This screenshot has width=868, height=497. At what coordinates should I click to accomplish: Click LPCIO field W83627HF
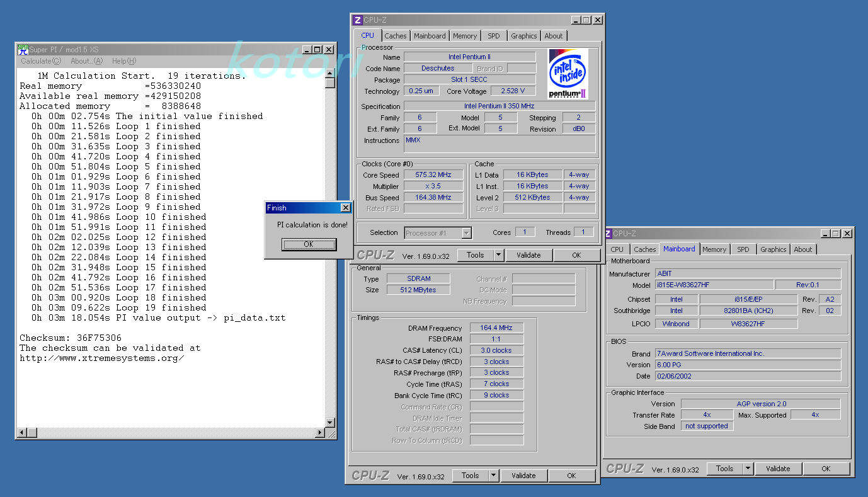748,324
